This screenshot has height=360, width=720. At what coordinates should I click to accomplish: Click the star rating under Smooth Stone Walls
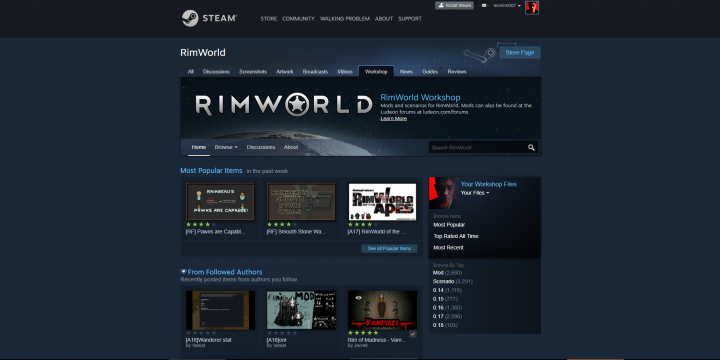[x=282, y=225]
